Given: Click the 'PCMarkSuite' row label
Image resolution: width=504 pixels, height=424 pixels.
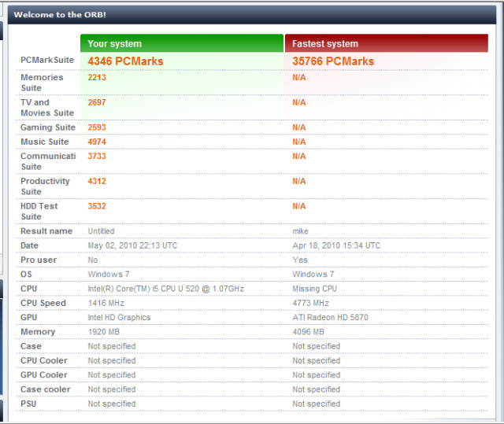Looking at the screenshot, I should (x=47, y=60).
